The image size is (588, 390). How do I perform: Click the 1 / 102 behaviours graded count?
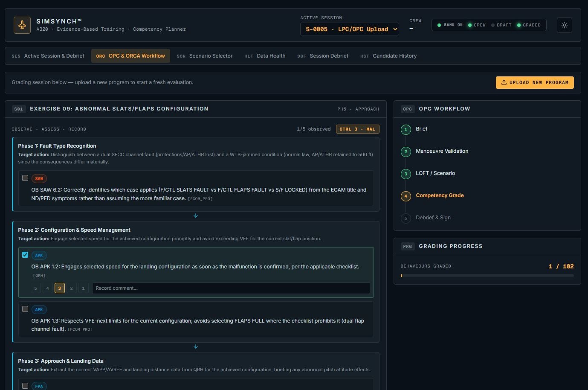(561, 266)
